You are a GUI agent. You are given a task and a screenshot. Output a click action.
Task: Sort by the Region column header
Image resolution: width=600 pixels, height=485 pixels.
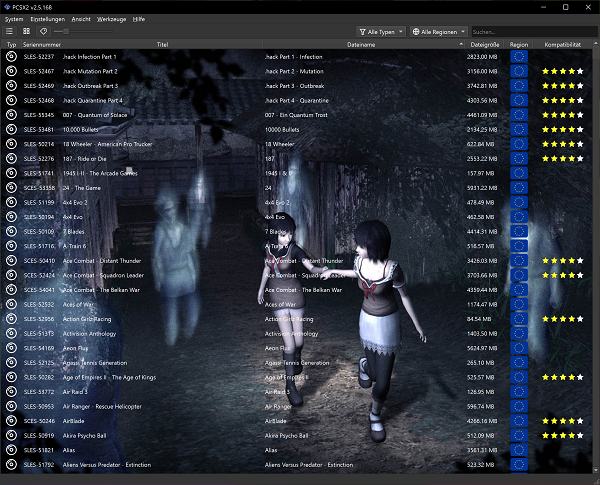coord(518,45)
